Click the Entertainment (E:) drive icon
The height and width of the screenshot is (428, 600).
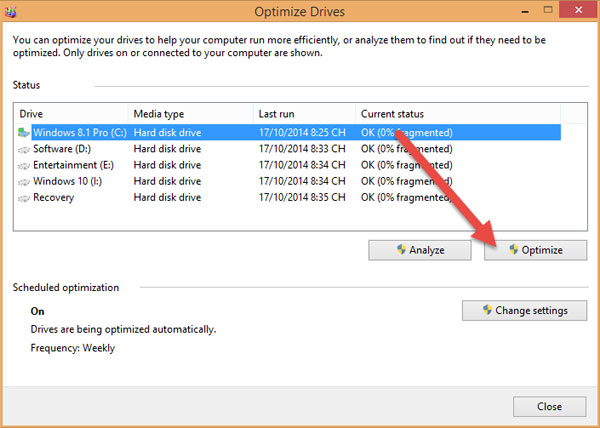24,166
